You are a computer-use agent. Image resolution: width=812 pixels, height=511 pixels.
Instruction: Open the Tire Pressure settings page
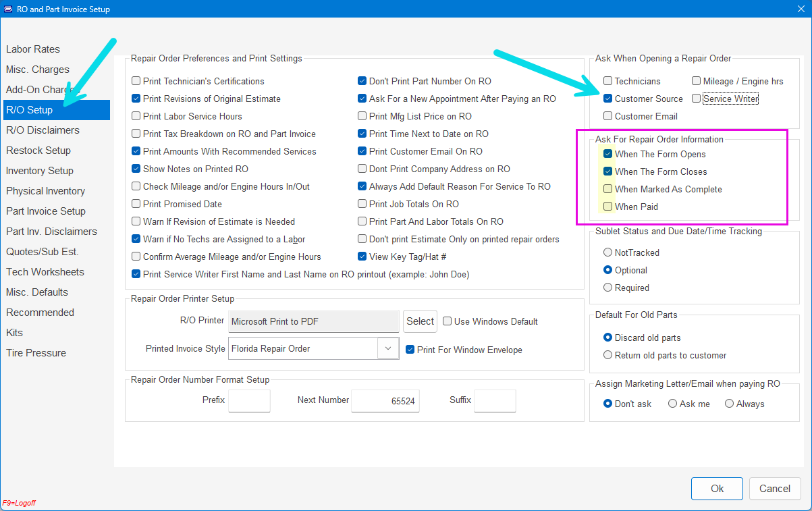point(36,353)
